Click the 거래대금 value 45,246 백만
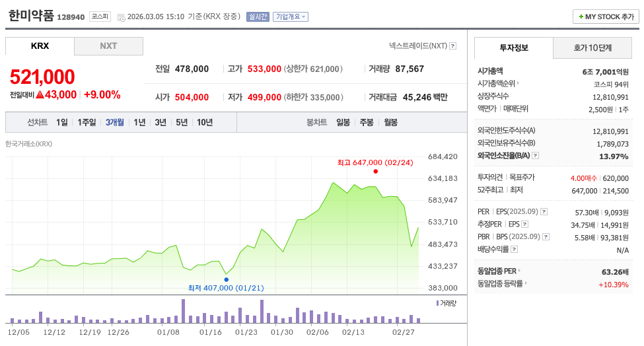The image size is (644, 346). point(425,97)
